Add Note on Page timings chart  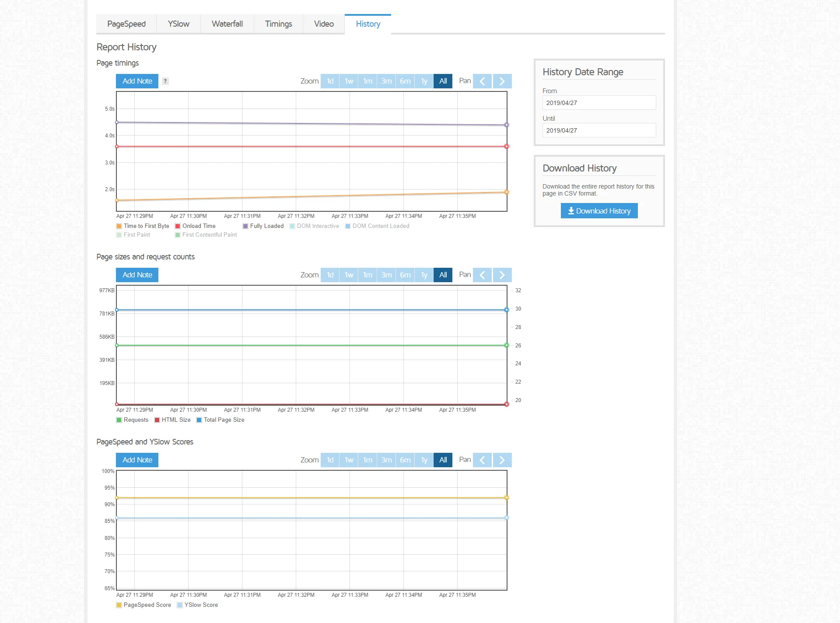pos(137,81)
